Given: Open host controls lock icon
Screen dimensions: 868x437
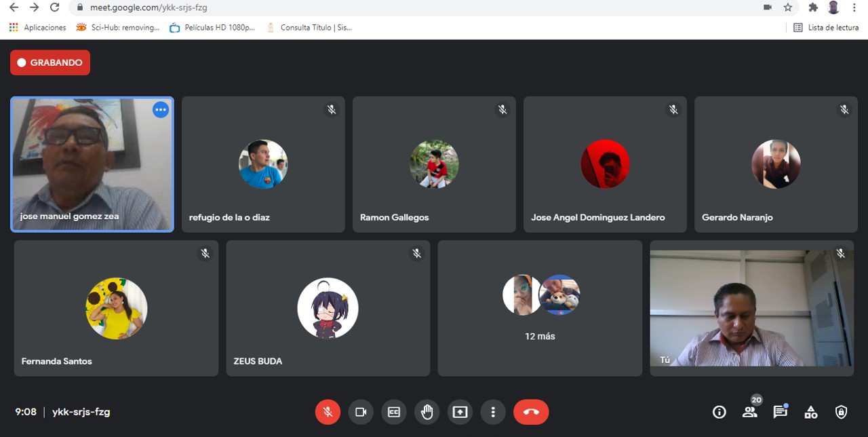Looking at the screenshot, I should 841,412.
